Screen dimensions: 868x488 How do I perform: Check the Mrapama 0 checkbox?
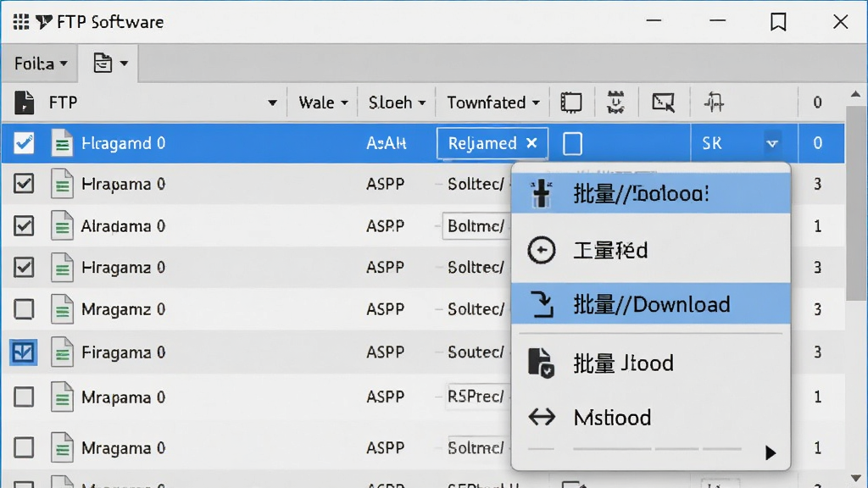click(x=24, y=396)
